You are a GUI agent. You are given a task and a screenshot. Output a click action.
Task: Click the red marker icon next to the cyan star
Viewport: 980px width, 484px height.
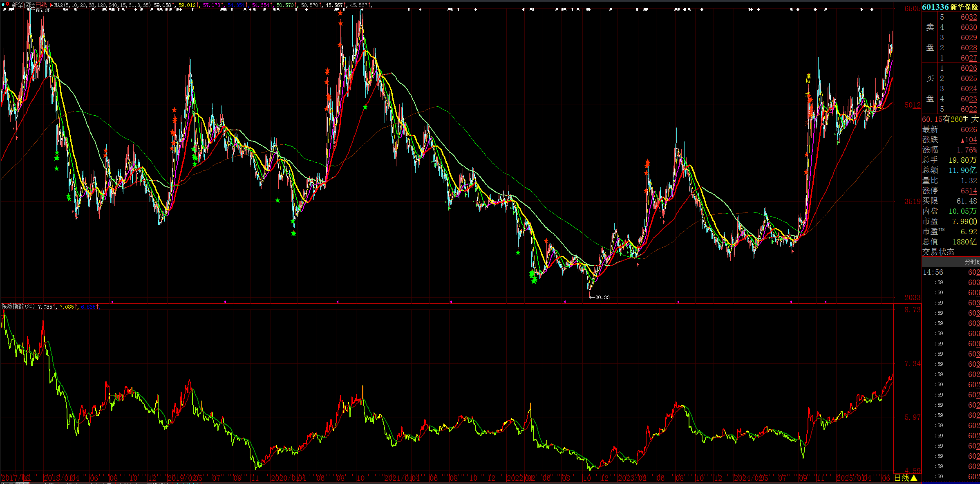pos(7,4)
